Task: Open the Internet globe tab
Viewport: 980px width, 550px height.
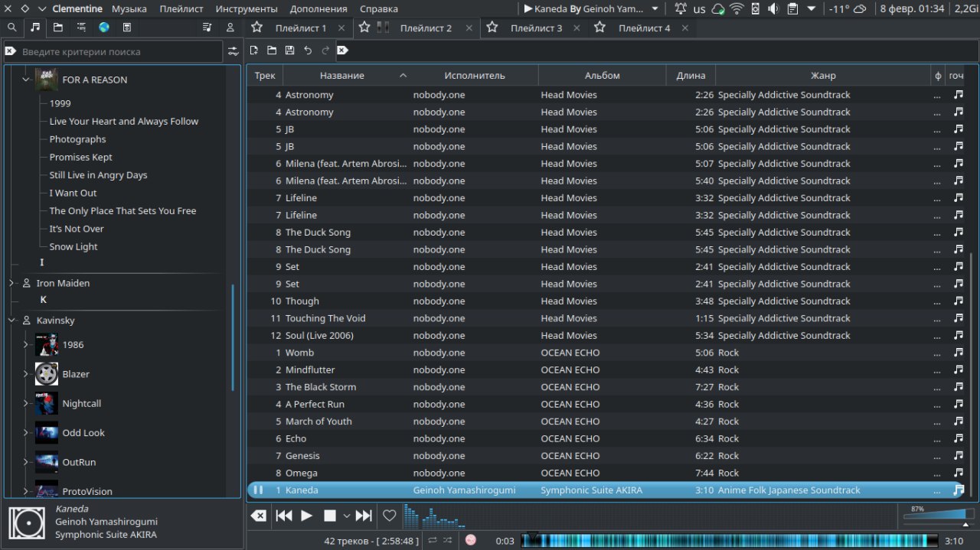Action: 104,28
